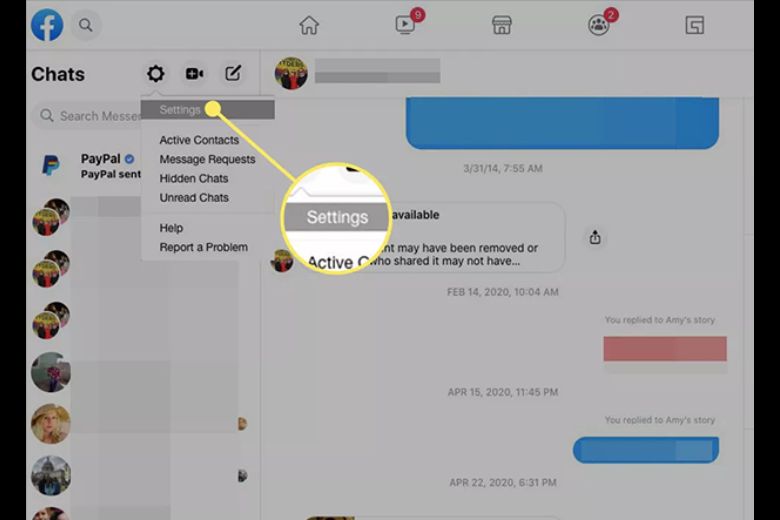The image size is (780, 520).
Task: Click the PayPal logo avatar
Action: pyautogui.click(x=51, y=166)
